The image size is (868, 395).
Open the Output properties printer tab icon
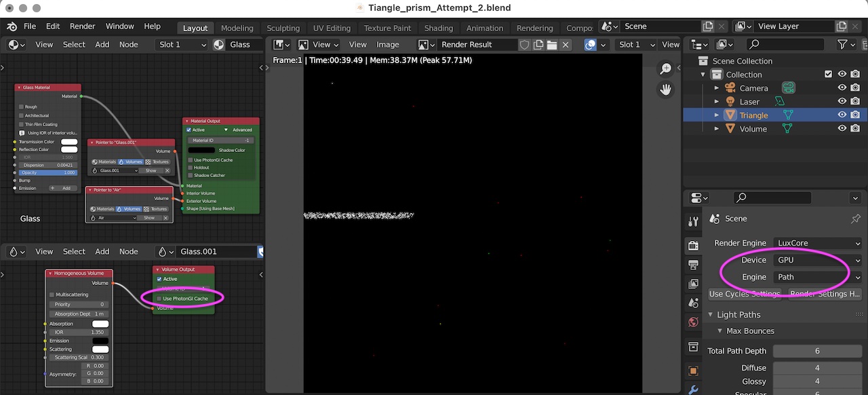tap(693, 264)
